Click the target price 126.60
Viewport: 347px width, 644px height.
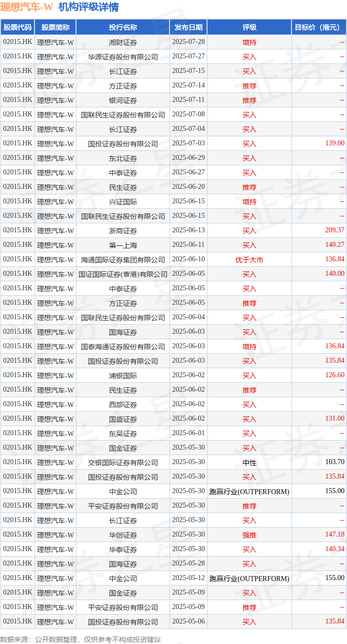[334, 375]
